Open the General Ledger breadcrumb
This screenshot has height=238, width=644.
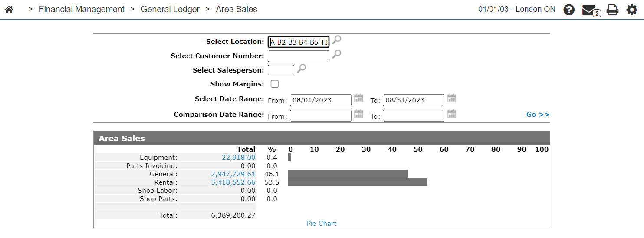[x=170, y=9]
